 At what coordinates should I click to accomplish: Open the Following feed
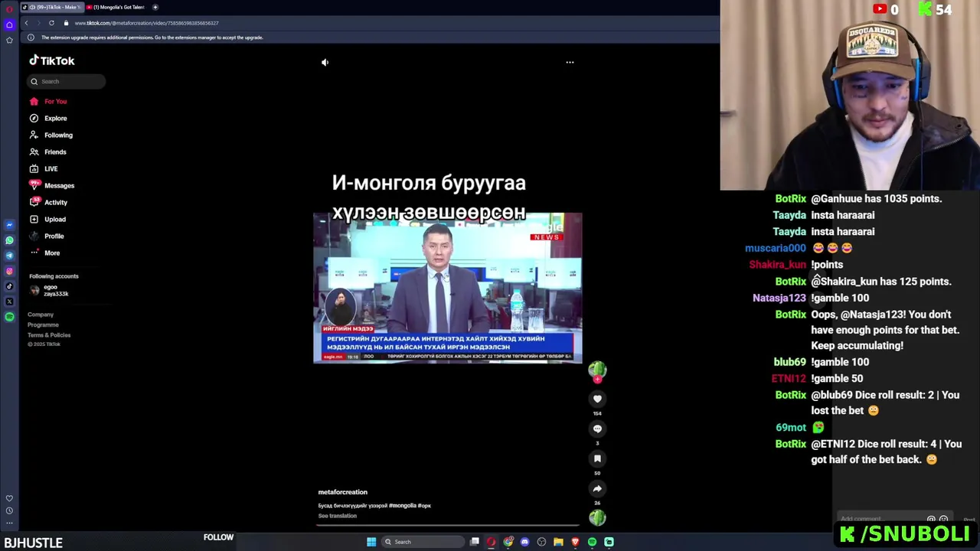51,135
